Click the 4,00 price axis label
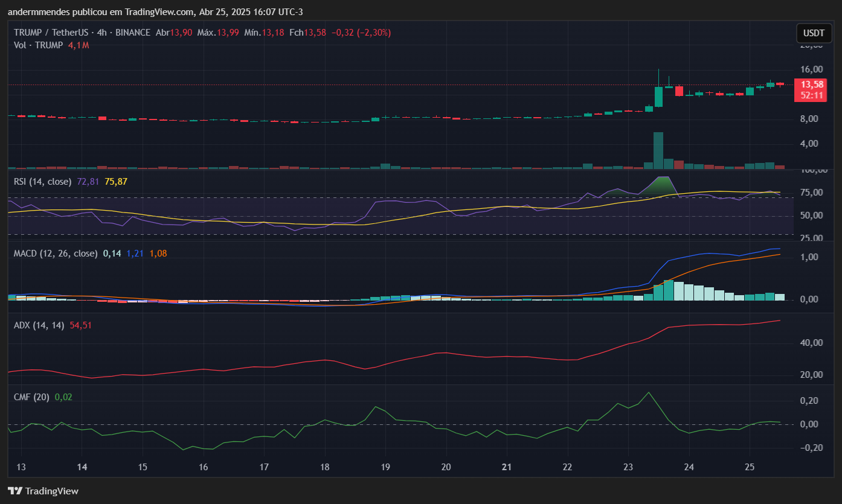Screen dimensions: 842x504 (x=810, y=144)
